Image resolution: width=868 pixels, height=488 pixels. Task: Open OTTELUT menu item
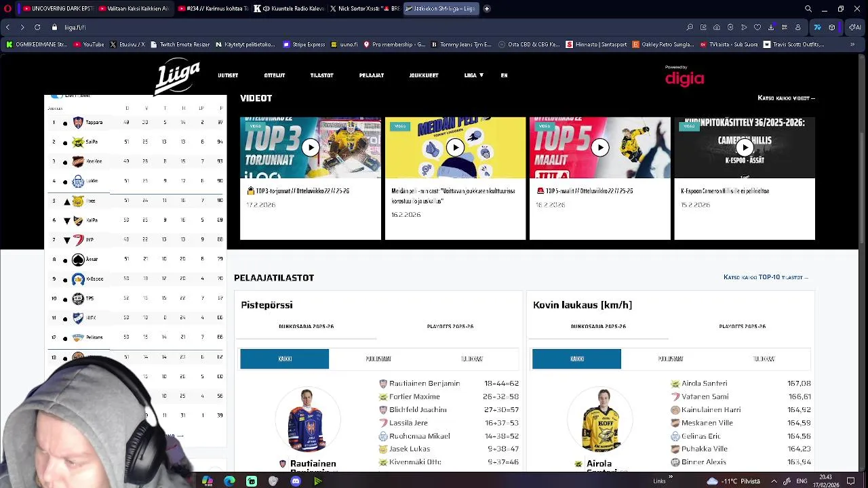(275, 75)
